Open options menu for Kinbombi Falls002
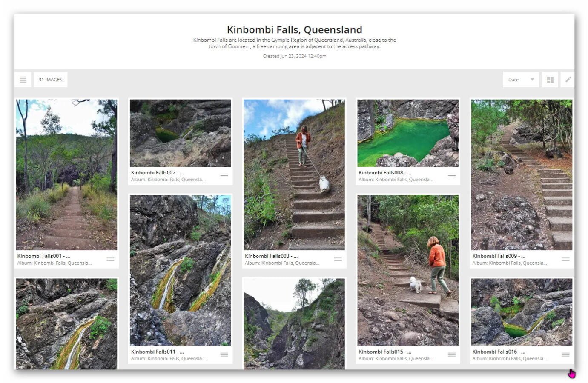The width and height of the screenshot is (588, 383). coord(224,176)
